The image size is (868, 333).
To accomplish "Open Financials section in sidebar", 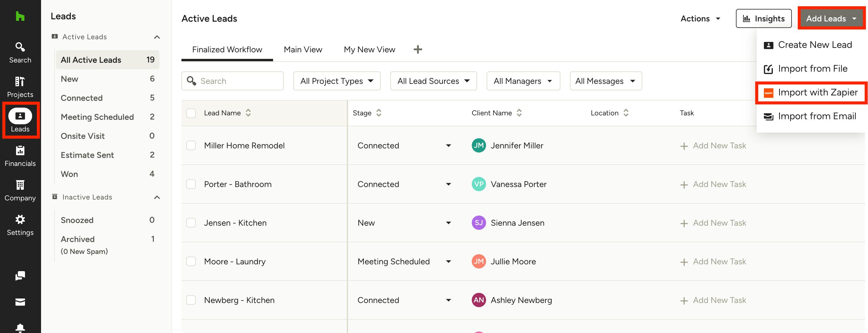I will [x=20, y=156].
